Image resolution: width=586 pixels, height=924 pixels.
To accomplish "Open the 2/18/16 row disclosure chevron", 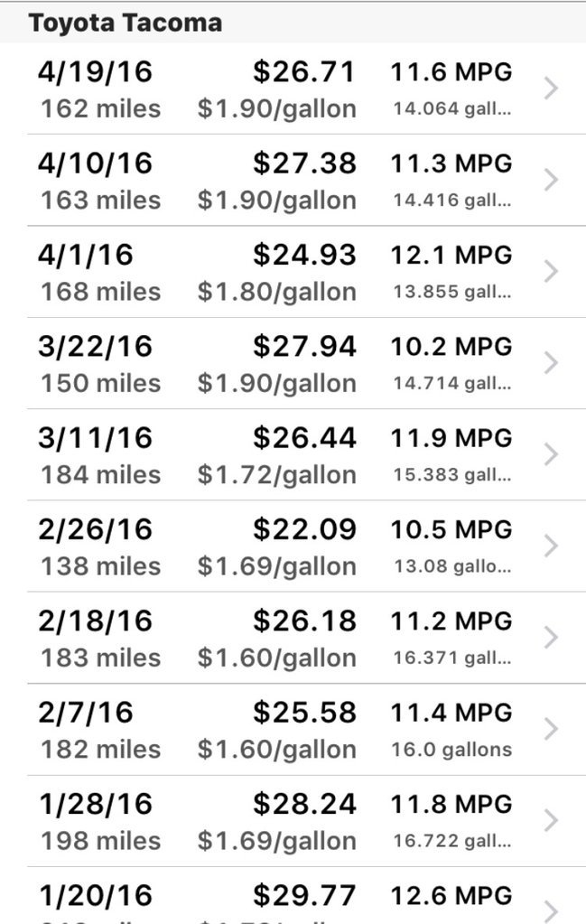I will [551, 638].
